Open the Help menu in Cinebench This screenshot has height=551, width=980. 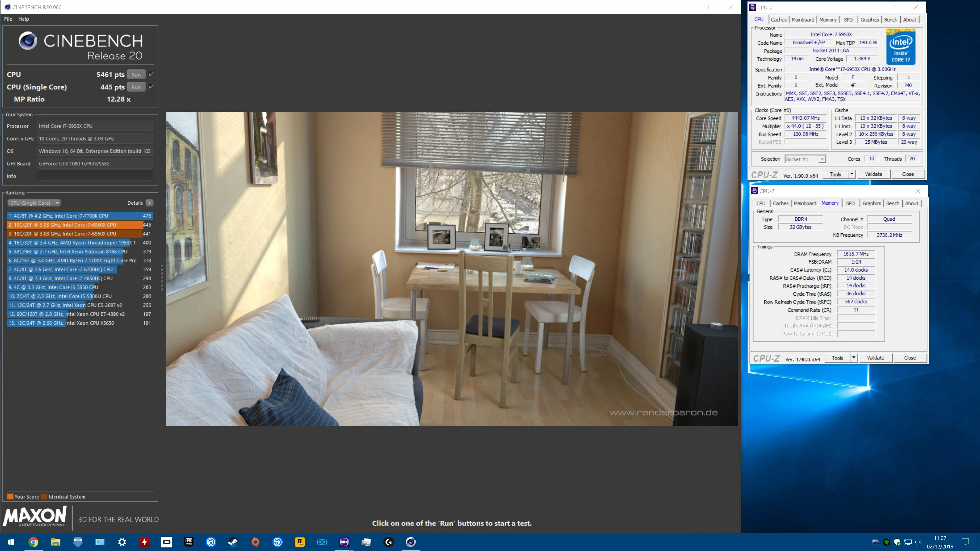coord(23,19)
